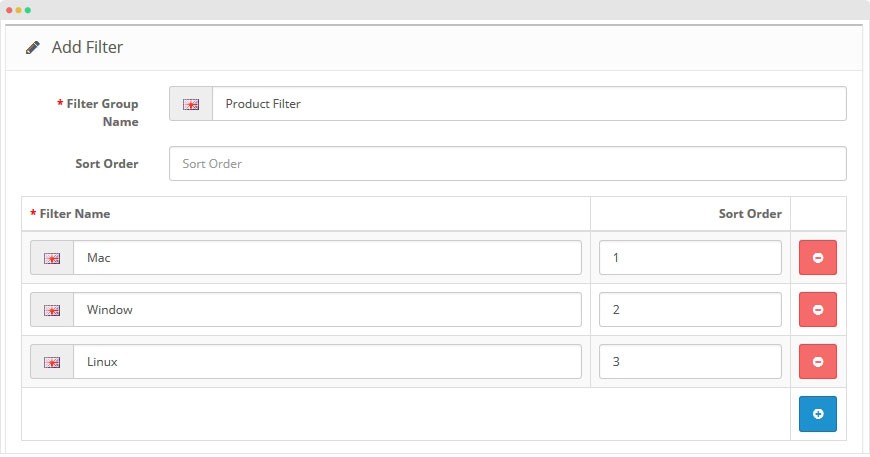Viewport: 870px width, 457px height.
Task: Click the flag icon beside Product Filter
Action: point(191,104)
